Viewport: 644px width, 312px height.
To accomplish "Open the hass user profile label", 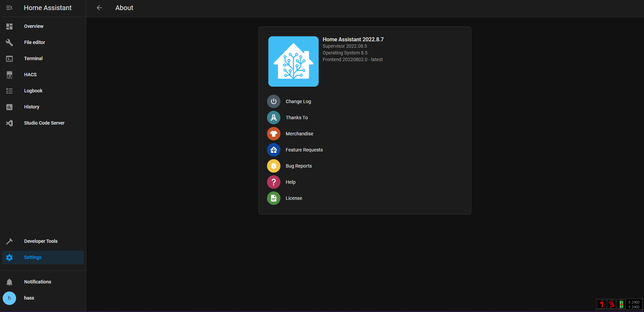I will 29,298.
